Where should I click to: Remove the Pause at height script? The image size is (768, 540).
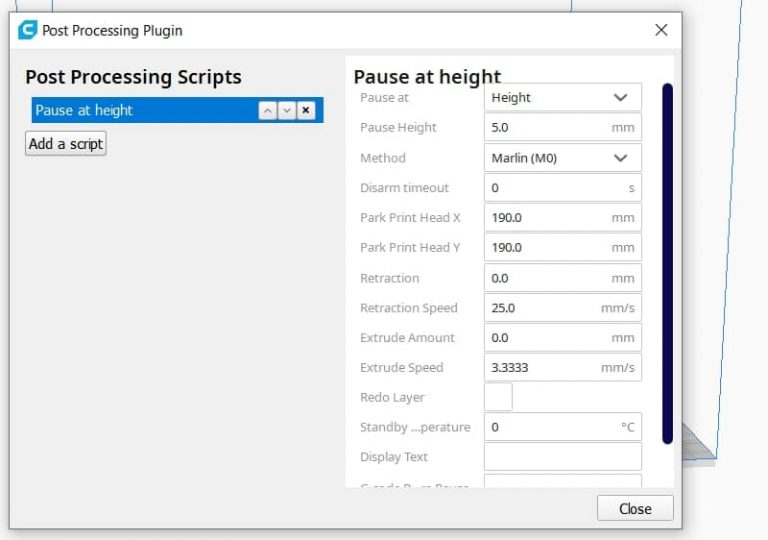click(306, 111)
